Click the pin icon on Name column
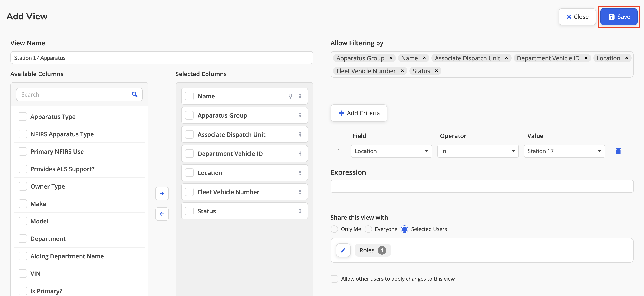Screen dimensions: 644x296 point(290,96)
